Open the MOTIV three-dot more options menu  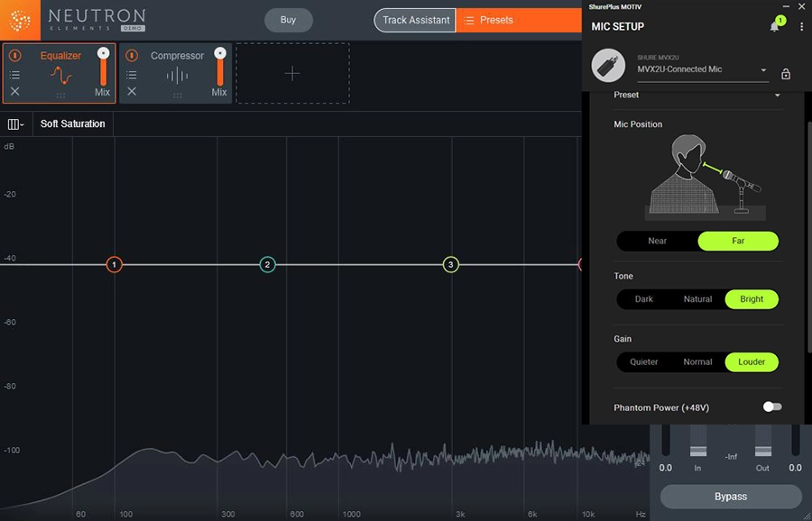click(802, 26)
